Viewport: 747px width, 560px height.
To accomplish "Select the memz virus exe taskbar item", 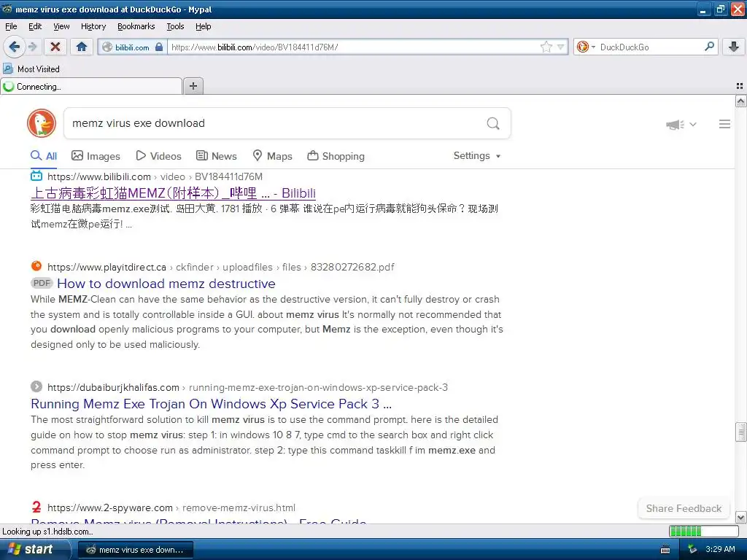I will point(135,550).
